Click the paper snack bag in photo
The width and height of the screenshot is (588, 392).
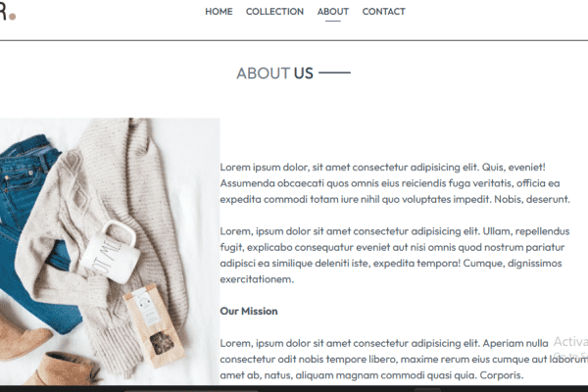154,324
